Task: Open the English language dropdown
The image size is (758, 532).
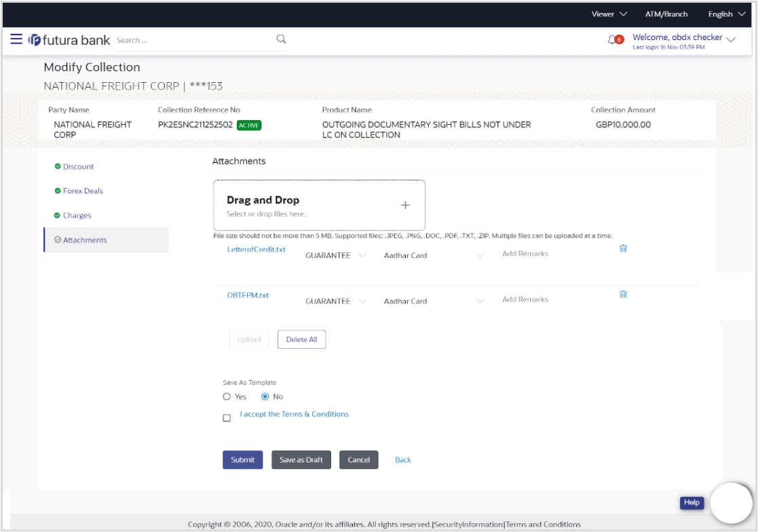Action: click(725, 14)
